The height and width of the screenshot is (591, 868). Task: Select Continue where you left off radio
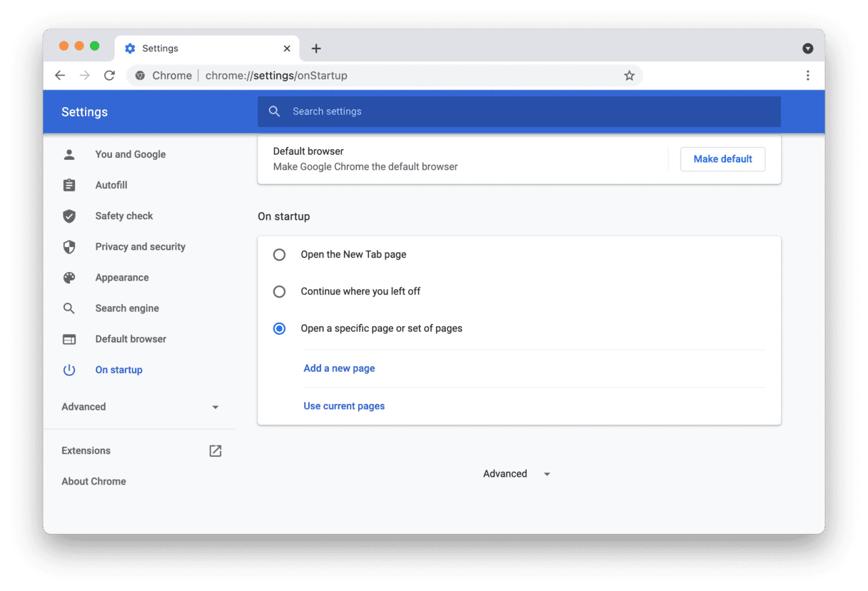(279, 292)
